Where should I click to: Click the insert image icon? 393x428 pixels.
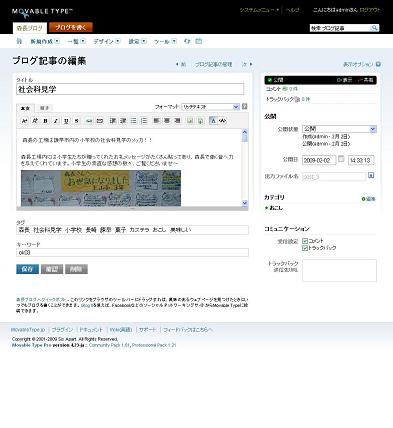[190, 121]
